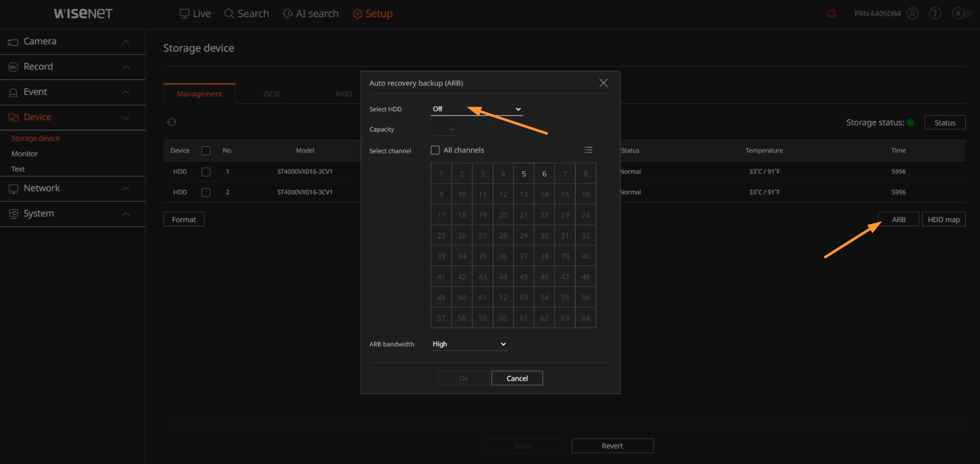This screenshot has width=980, height=464.
Task: Click the Model column header
Action: pyautogui.click(x=305, y=151)
